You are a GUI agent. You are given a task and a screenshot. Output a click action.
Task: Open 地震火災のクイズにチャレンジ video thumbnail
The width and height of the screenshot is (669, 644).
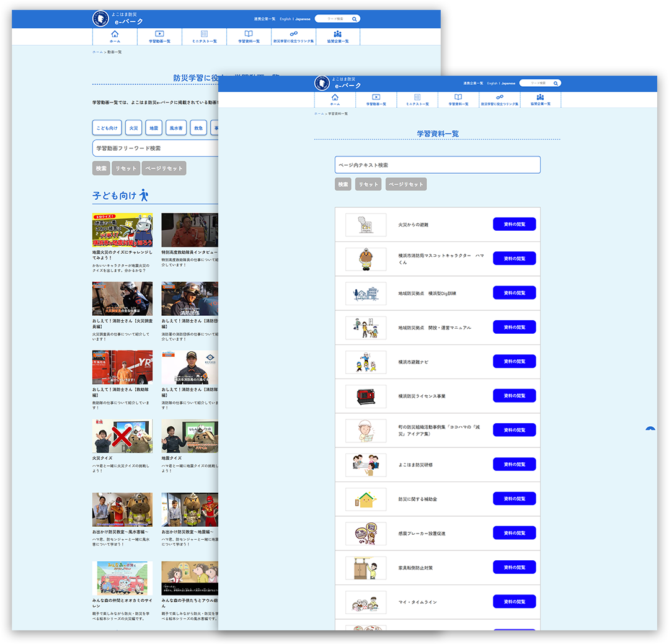point(122,230)
